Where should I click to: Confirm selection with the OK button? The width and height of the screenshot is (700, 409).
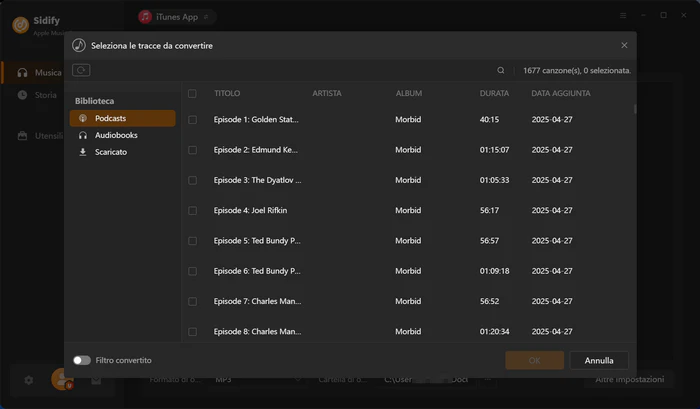pyautogui.click(x=534, y=360)
